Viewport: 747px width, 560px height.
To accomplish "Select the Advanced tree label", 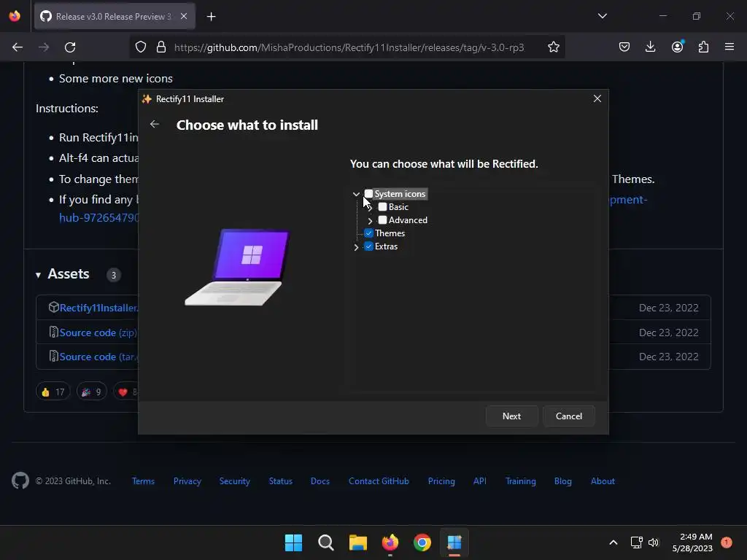I will [408, 220].
